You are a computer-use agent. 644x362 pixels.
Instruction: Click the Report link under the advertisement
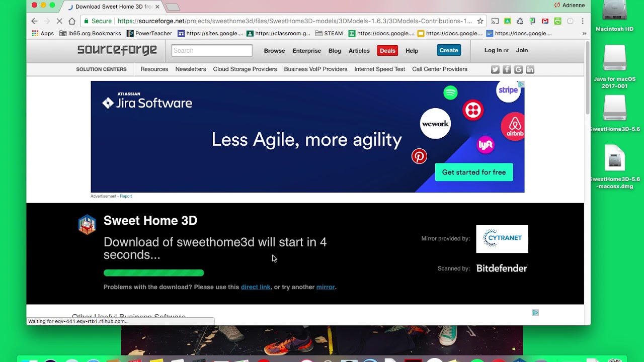coord(126,196)
